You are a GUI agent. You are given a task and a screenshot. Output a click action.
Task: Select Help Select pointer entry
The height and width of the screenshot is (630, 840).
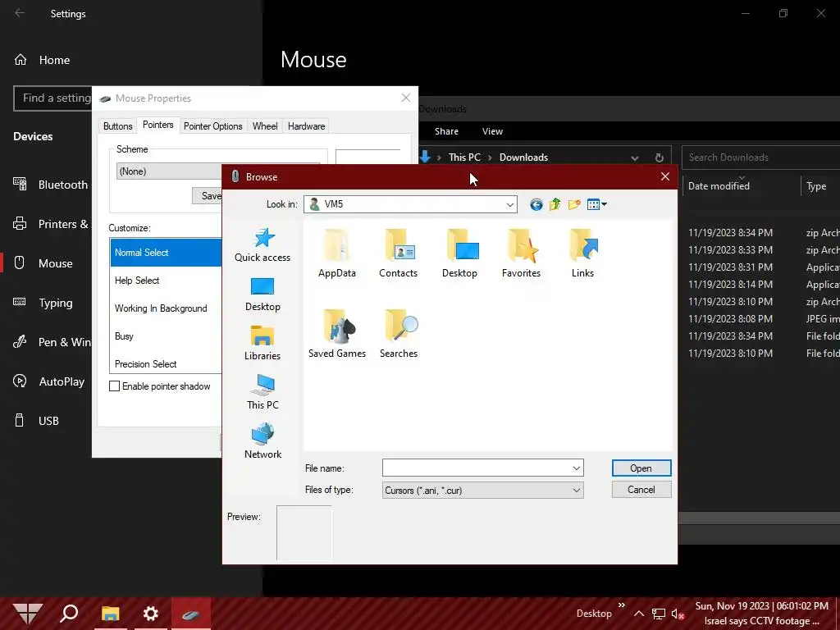tap(166, 281)
